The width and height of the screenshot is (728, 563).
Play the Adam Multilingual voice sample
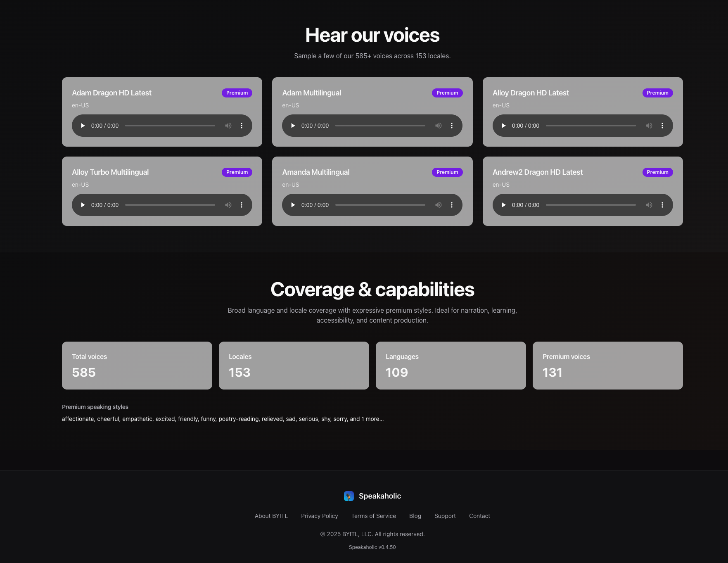click(x=293, y=126)
